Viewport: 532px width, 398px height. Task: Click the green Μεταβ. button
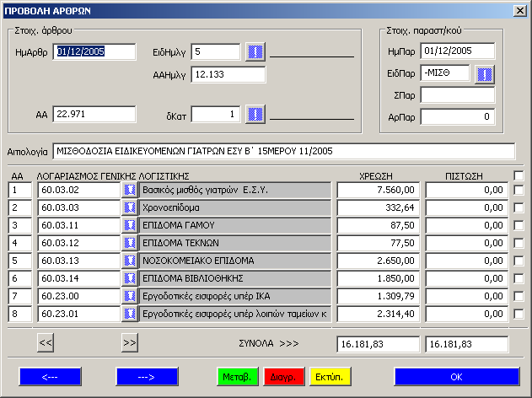click(x=238, y=377)
